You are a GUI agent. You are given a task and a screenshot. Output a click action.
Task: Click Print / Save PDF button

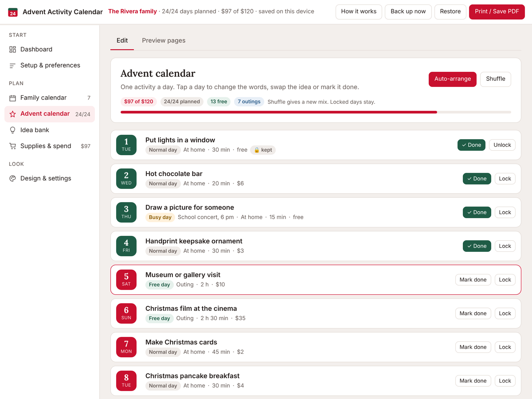[497, 12]
